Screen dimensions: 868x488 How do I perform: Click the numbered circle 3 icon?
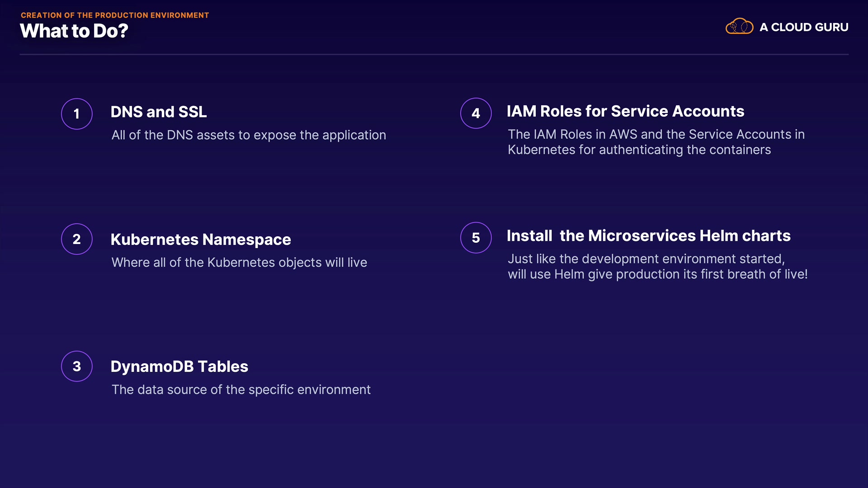(x=77, y=366)
